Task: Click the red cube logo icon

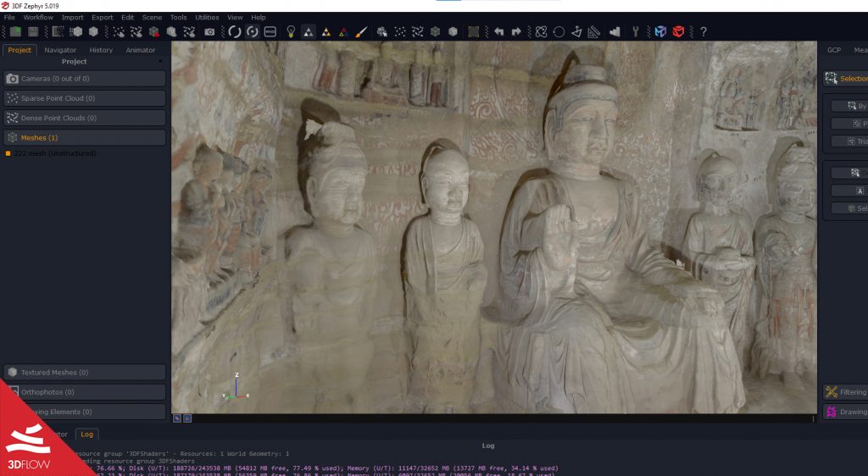Action: point(678,31)
